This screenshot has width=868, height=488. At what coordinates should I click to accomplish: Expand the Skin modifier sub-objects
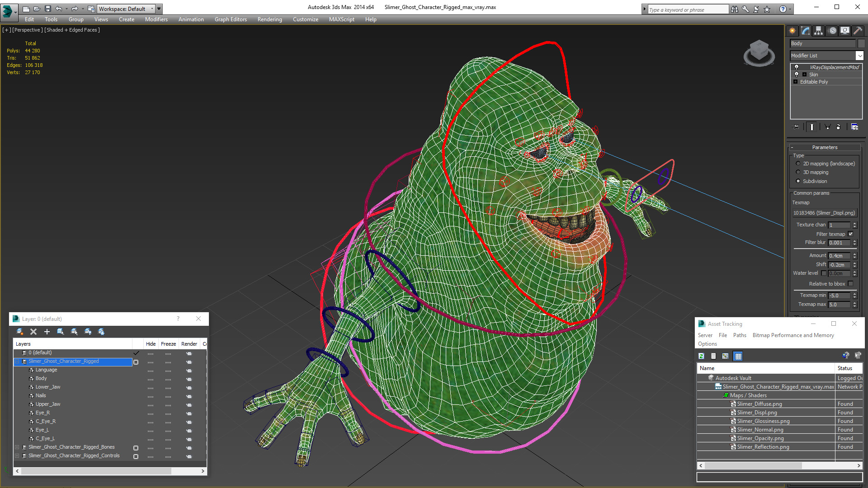tap(804, 75)
